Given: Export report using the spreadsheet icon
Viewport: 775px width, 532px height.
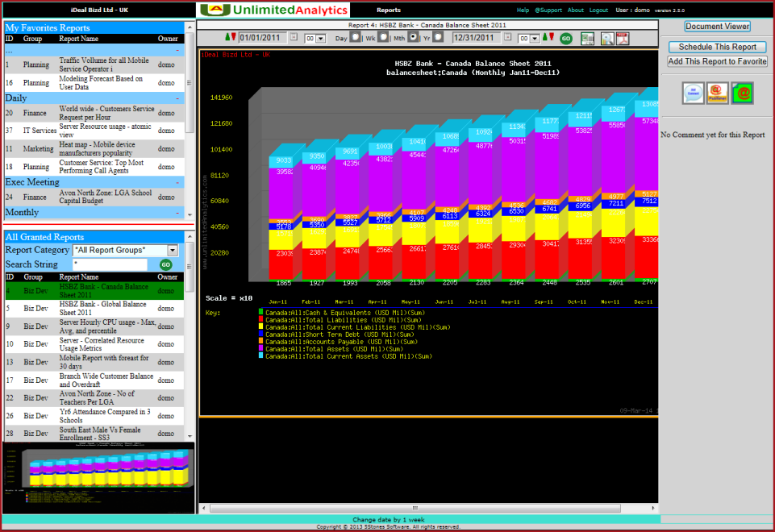Looking at the screenshot, I should pos(587,38).
